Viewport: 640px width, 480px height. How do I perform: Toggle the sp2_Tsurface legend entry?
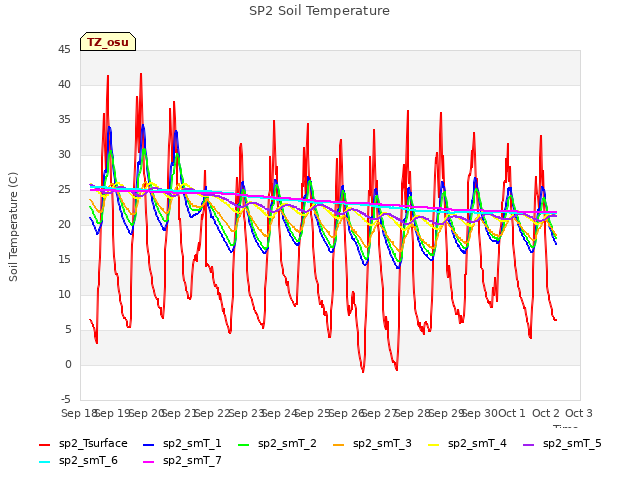pos(83,443)
